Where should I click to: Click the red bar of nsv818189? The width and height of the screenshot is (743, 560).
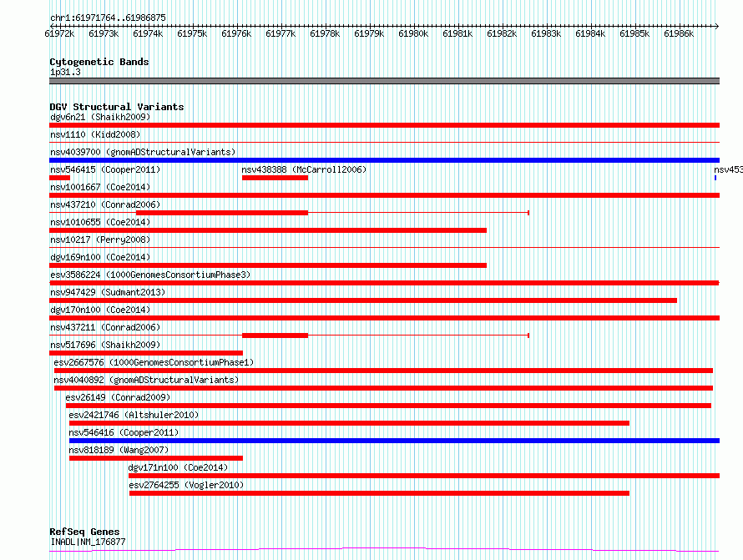[156, 458]
